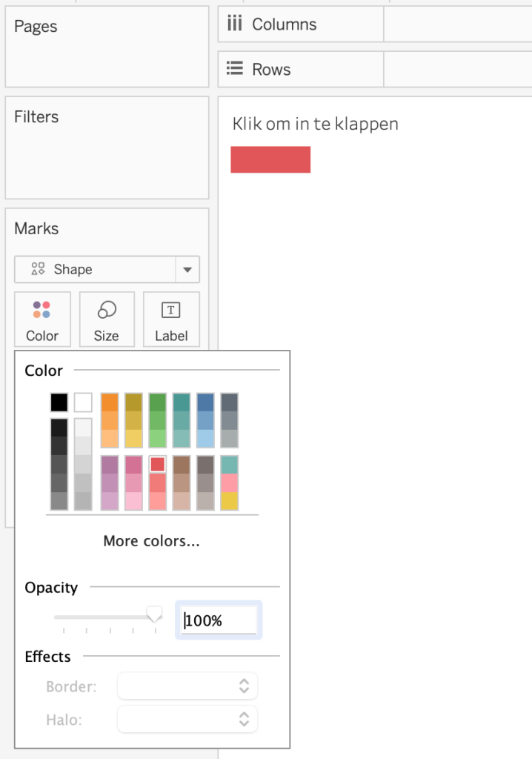The width and height of the screenshot is (532, 759).
Task: Choose the top green color swatch
Action: coord(157,402)
